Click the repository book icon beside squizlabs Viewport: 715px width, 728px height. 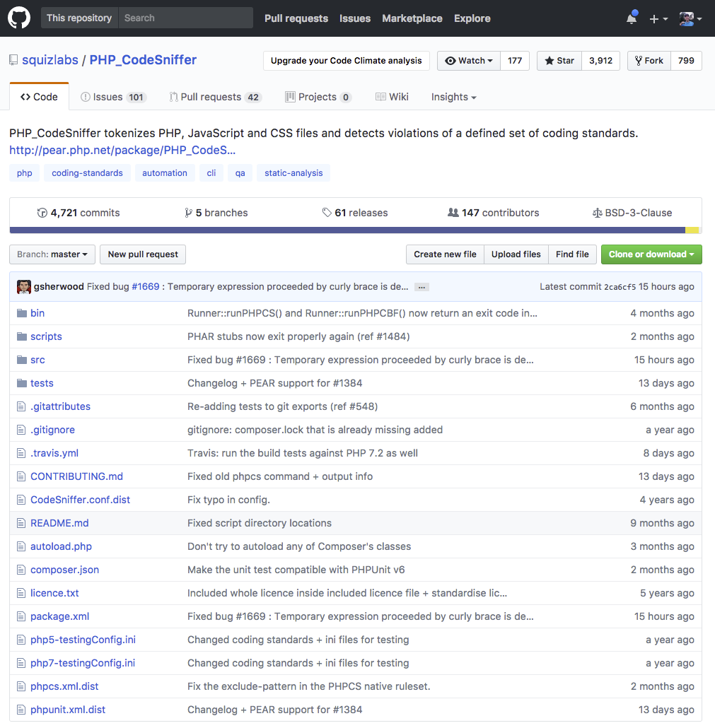click(x=13, y=60)
